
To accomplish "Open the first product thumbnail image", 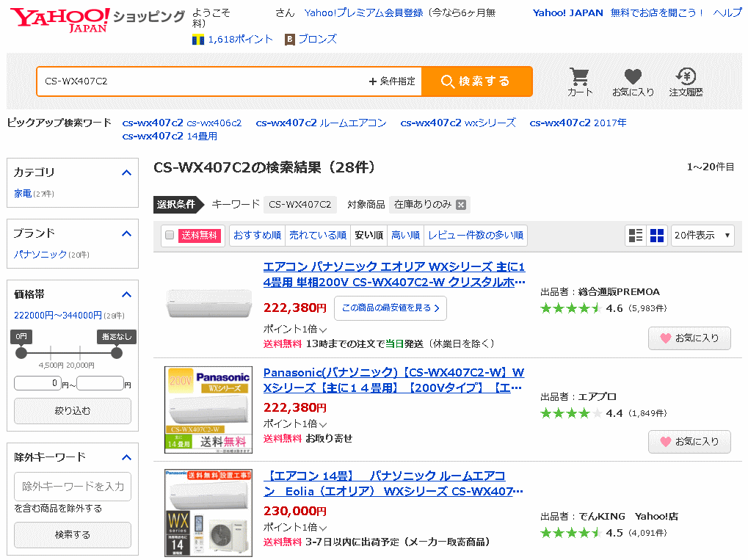I will [208, 303].
